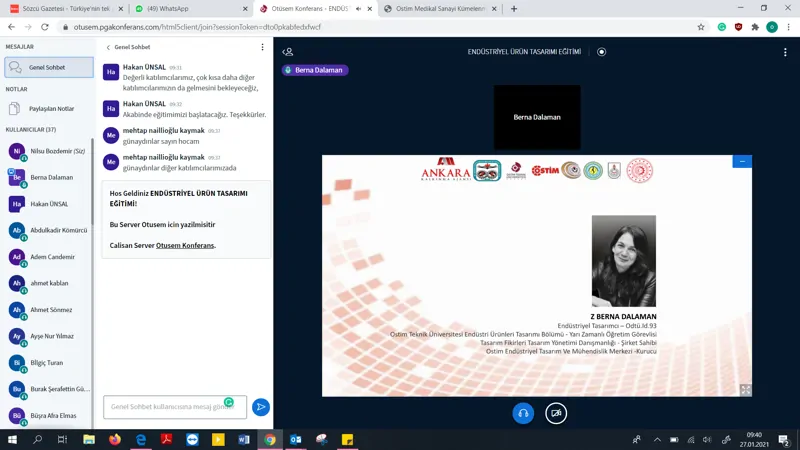
Task: Open the Grammarly extension icon in the toolbar
Action: [721, 27]
